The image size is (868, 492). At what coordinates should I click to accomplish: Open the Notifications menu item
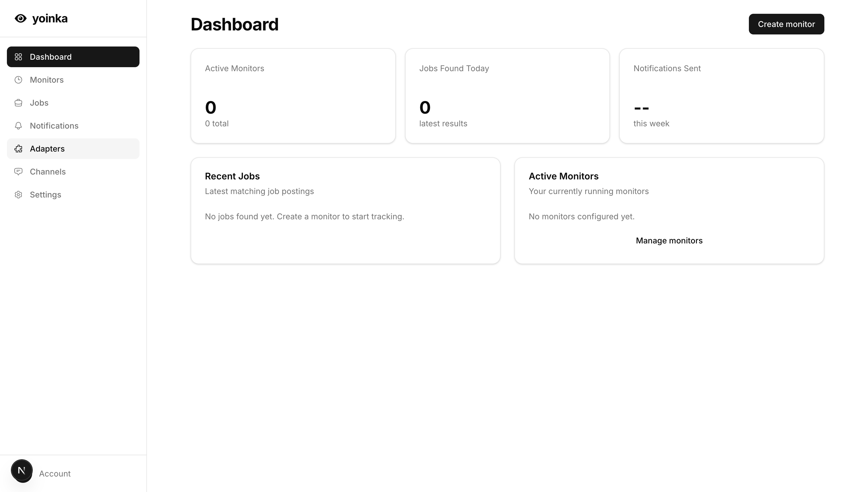[x=54, y=126]
